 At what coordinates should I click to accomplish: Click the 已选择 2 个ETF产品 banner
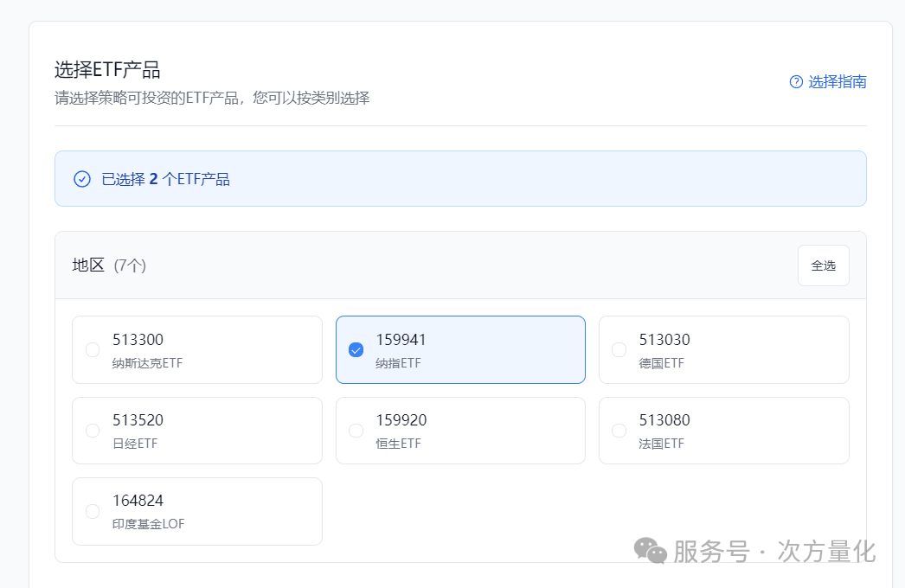tap(460, 178)
